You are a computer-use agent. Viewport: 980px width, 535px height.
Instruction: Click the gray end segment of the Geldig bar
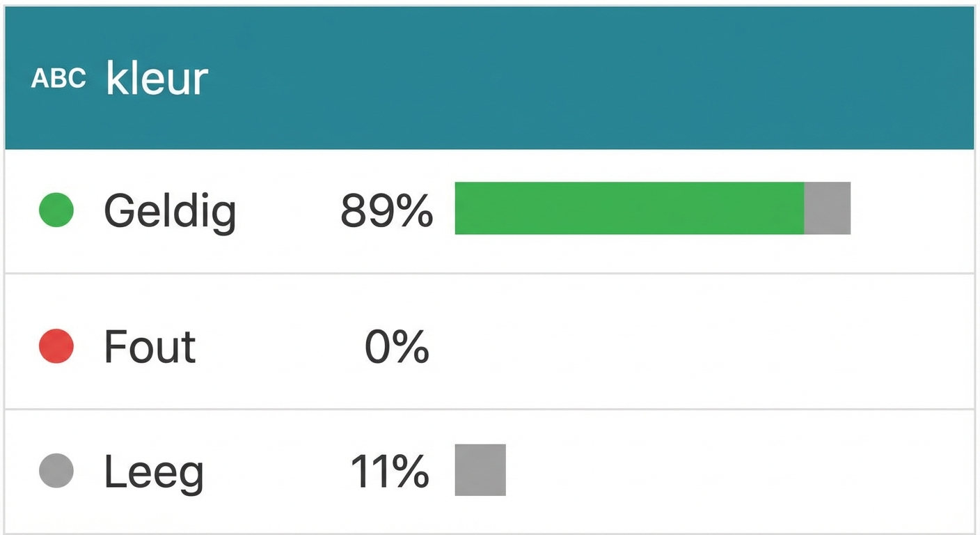point(827,208)
